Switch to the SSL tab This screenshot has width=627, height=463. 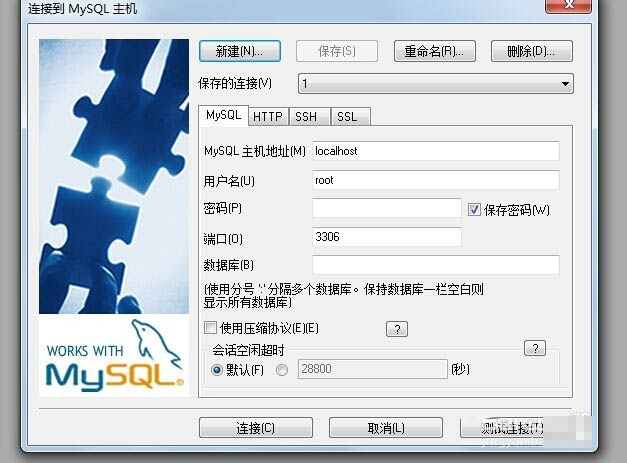pos(350,116)
